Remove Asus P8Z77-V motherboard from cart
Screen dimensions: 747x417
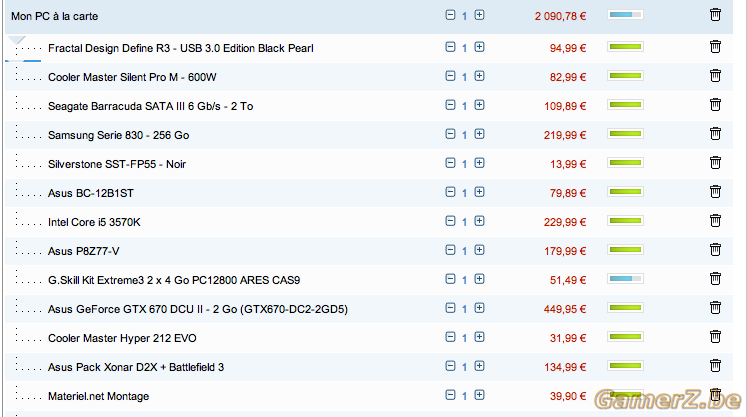coord(715,250)
